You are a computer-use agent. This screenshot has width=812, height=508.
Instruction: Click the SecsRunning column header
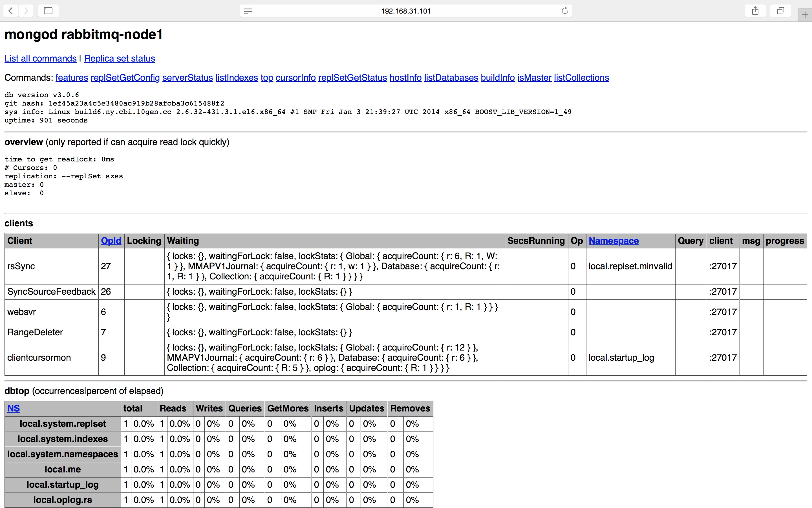coord(536,241)
